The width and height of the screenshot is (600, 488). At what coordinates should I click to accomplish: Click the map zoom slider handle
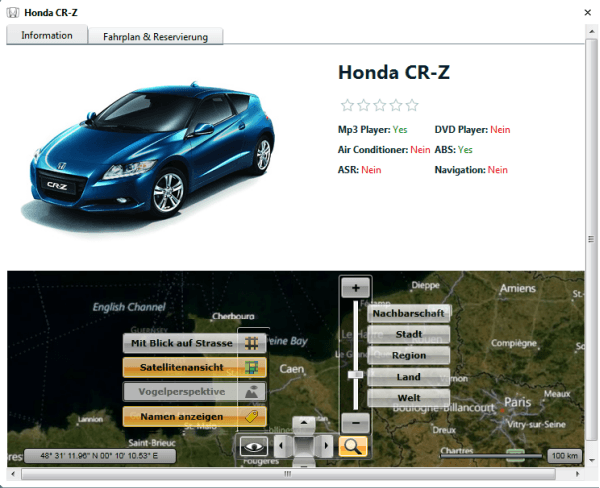click(x=355, y=375)
